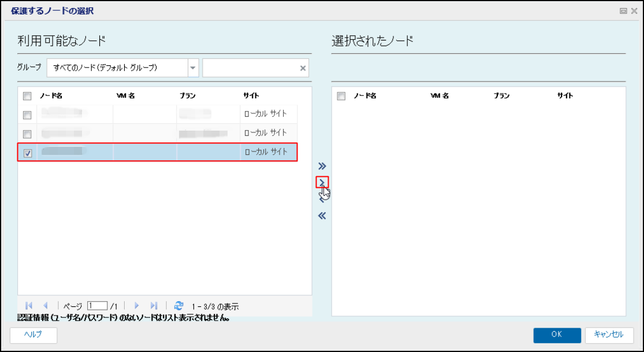Viewport: 644px width, 352px height.
Task: Click the add-selected-node single right arrow
Action: pos(322,182)
